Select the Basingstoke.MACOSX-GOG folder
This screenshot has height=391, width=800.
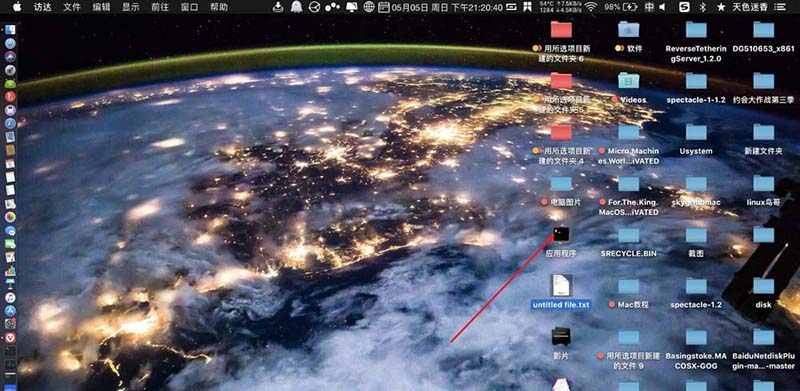coord(696,337)
